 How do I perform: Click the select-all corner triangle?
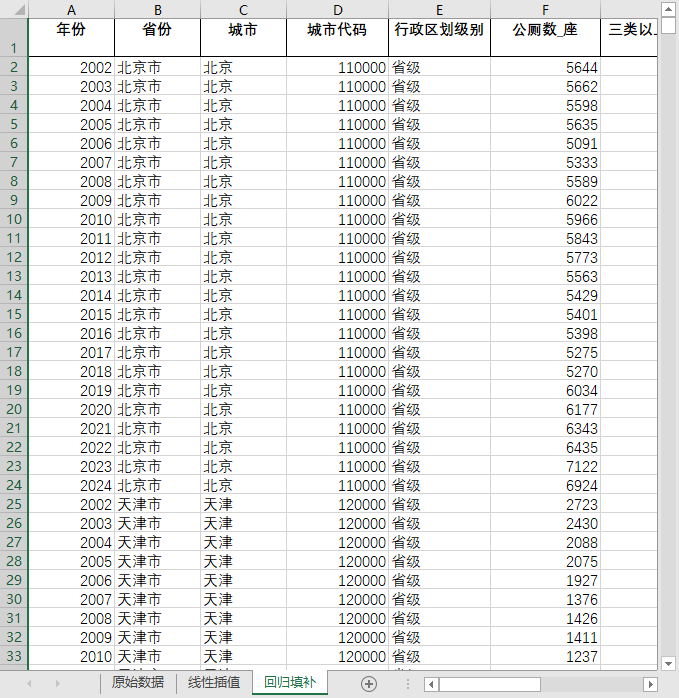[x=19, y=9]
